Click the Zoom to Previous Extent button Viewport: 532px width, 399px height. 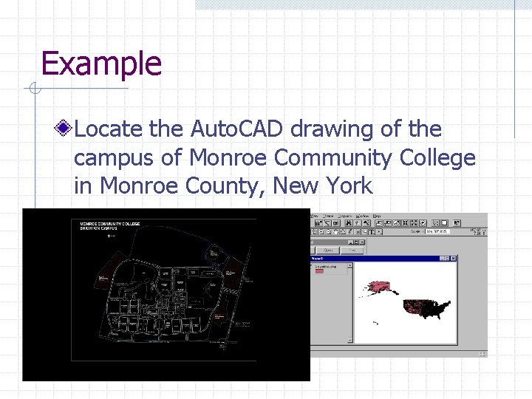(423, 223)
